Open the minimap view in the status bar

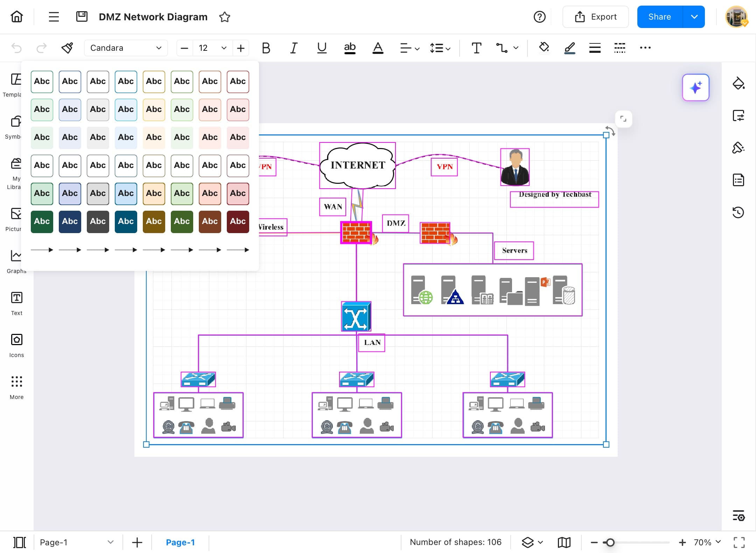click(x=564, y=542)
